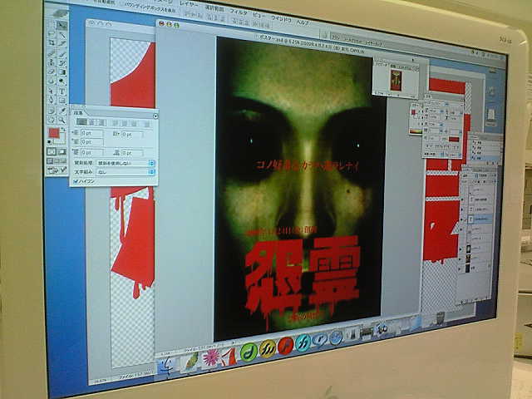Set paragraph alignment to center
532x399 pixels.
pyautogui.click(x=91, y=122)
